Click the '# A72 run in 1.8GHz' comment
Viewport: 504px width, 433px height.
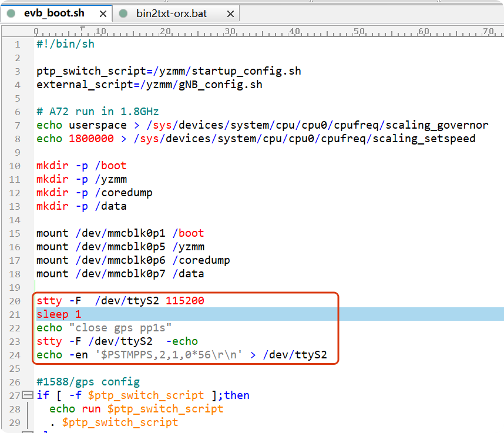click(98, 112)
